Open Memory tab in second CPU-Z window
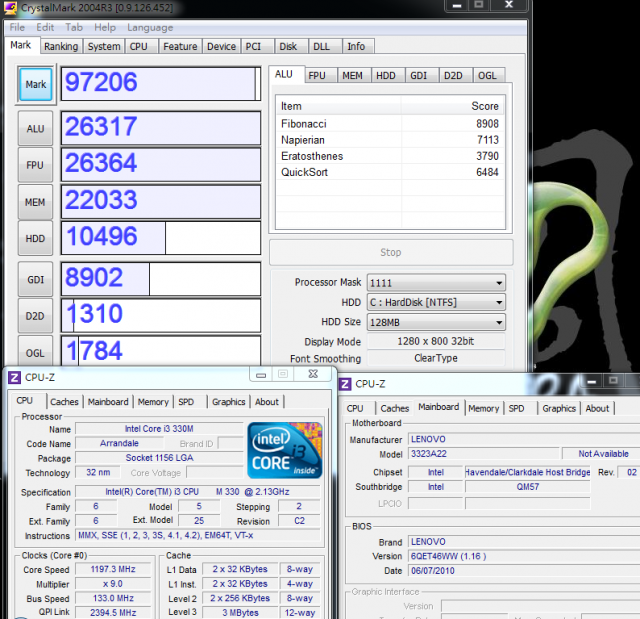 coord(484,408)
